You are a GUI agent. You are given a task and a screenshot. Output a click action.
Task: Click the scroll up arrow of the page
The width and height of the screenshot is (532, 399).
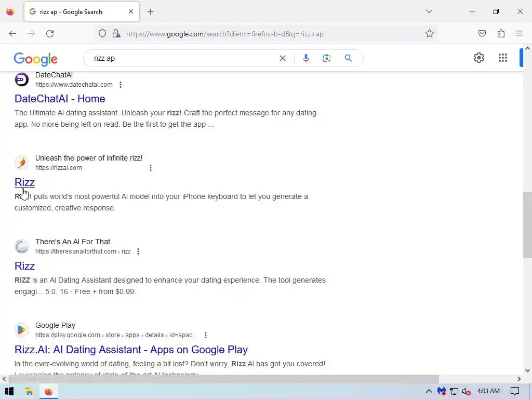point(527,48)
